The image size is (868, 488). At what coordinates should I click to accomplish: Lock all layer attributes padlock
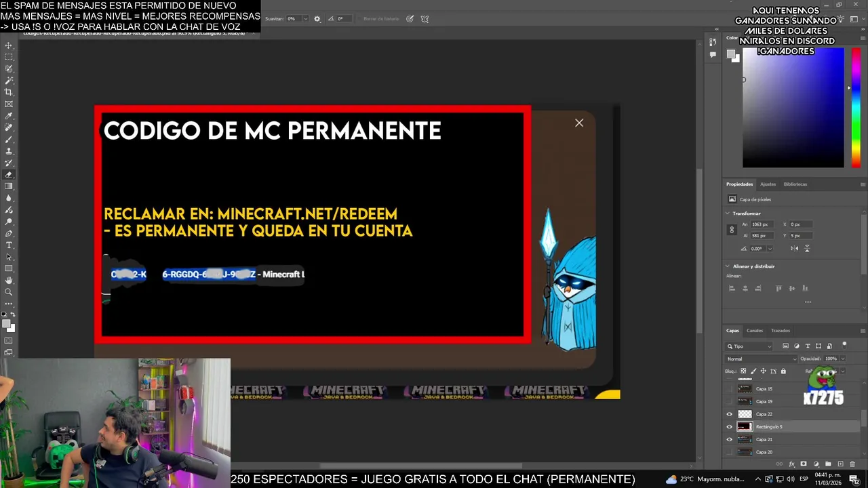tap(783, 371)
